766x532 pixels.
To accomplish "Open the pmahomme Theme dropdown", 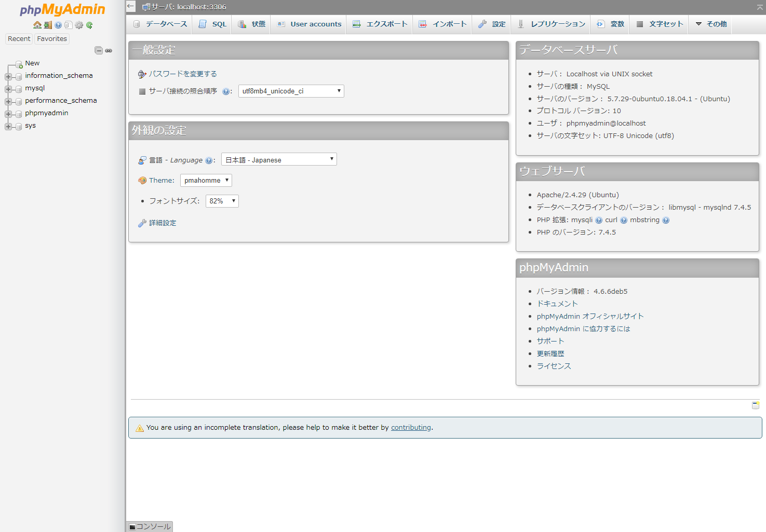I will pos(206,180).
